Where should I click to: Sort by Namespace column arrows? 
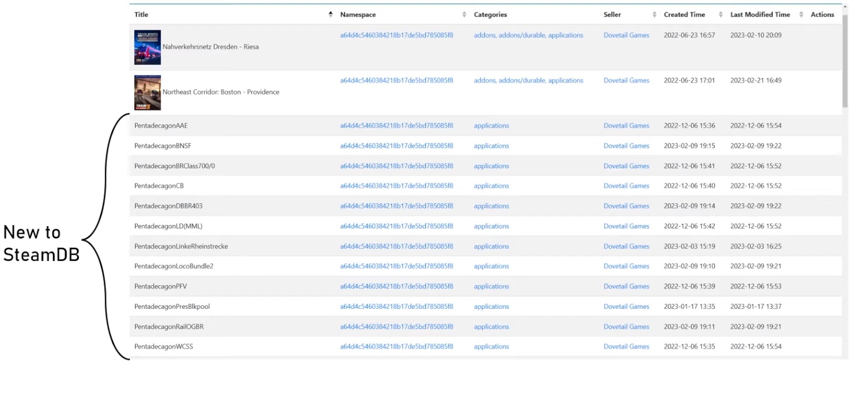click(464, 14)
